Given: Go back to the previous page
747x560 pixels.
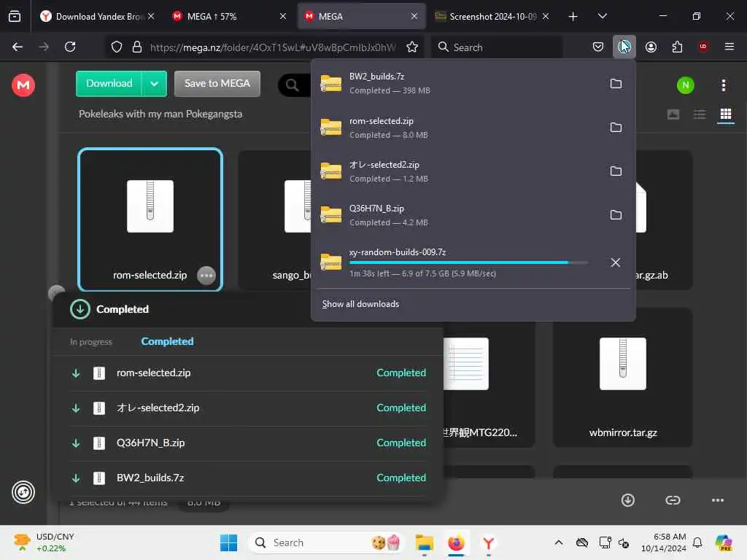Looking at the screenshot, I should point(18,47).
